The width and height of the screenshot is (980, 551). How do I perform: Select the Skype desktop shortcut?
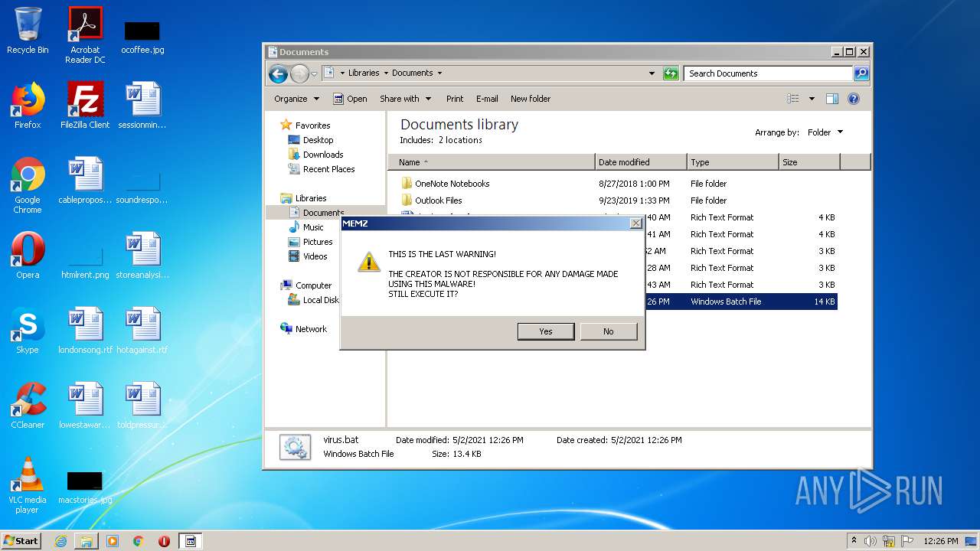28,331
